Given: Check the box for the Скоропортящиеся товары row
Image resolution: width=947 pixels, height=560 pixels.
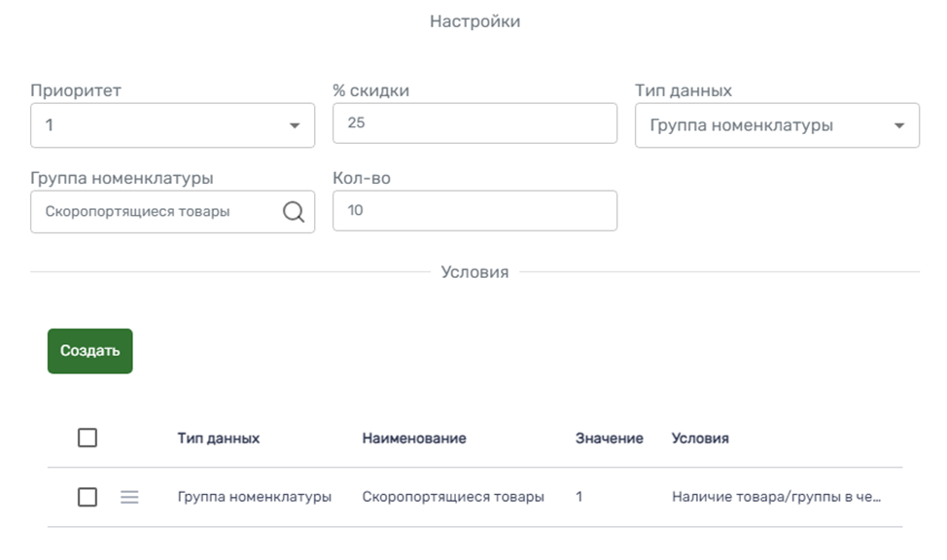Looking at the screenshot, I should pyautogui.click(x=88, y=497).
